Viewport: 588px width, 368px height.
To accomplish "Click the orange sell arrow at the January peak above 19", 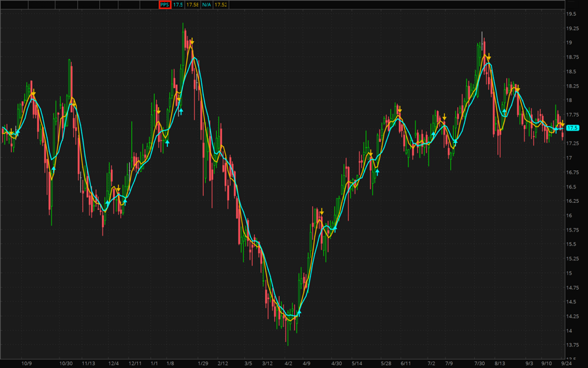I will (191, 42).
